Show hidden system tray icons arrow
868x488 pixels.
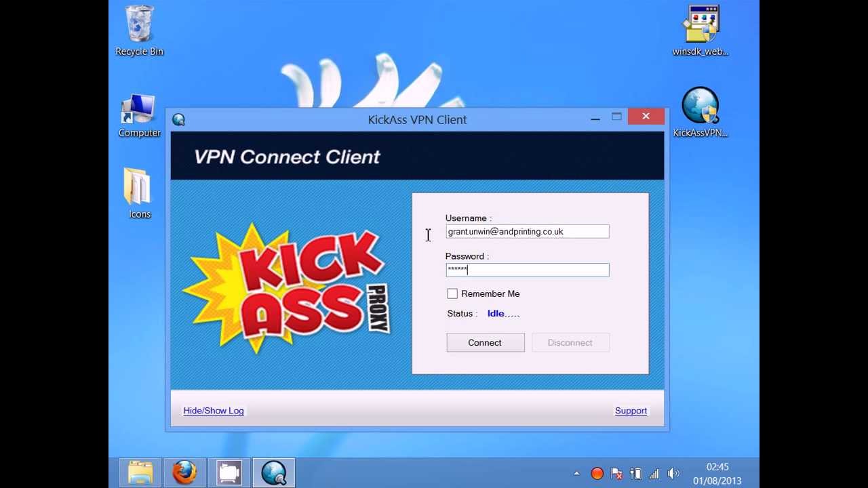point(577,474)
